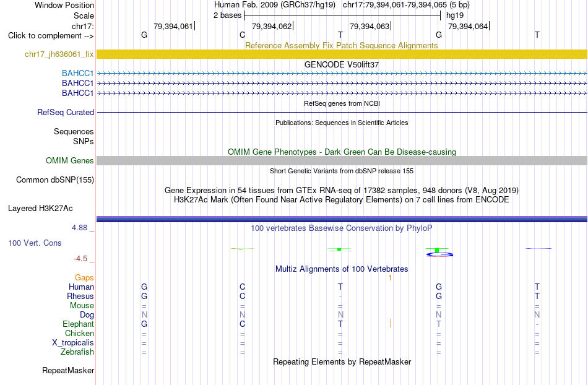Click the Human Feb. 2009 (GRCh37/hg19) assembly text

point(274,5)
